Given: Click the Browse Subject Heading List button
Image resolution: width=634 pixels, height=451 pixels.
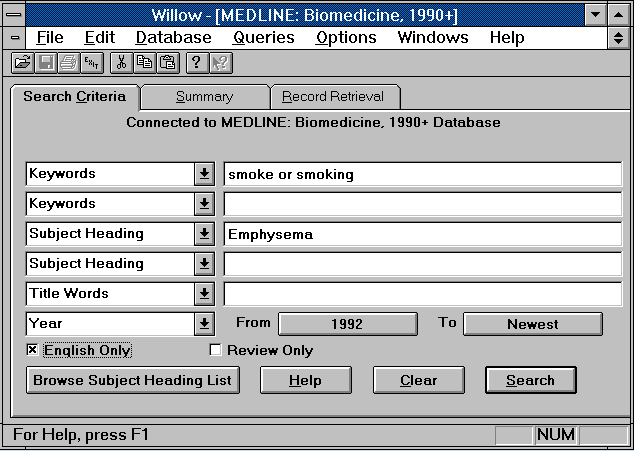Looking at the screenshot, I should click(x=133, y=380).
